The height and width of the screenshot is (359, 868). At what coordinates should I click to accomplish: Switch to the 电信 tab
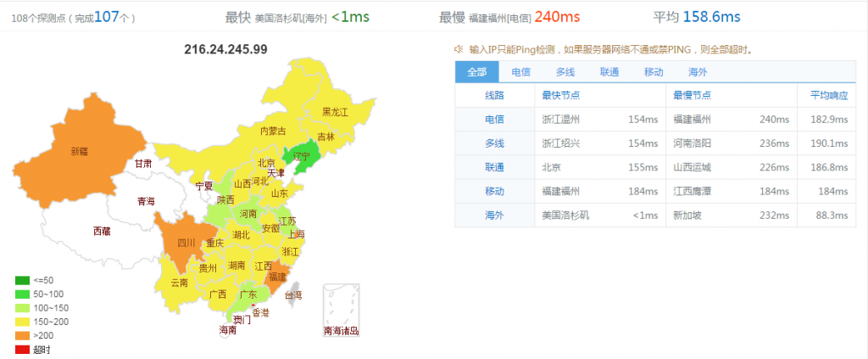click(521, 72)
